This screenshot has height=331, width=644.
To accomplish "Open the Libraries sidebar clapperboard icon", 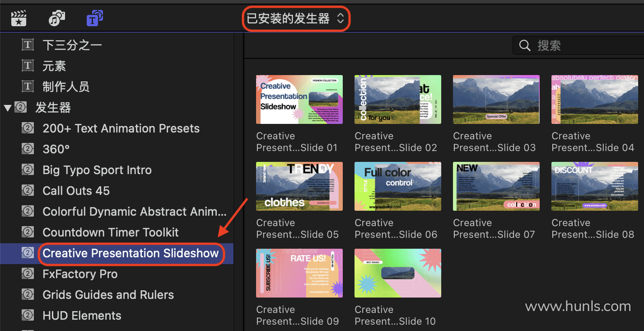I will (19, 19).
